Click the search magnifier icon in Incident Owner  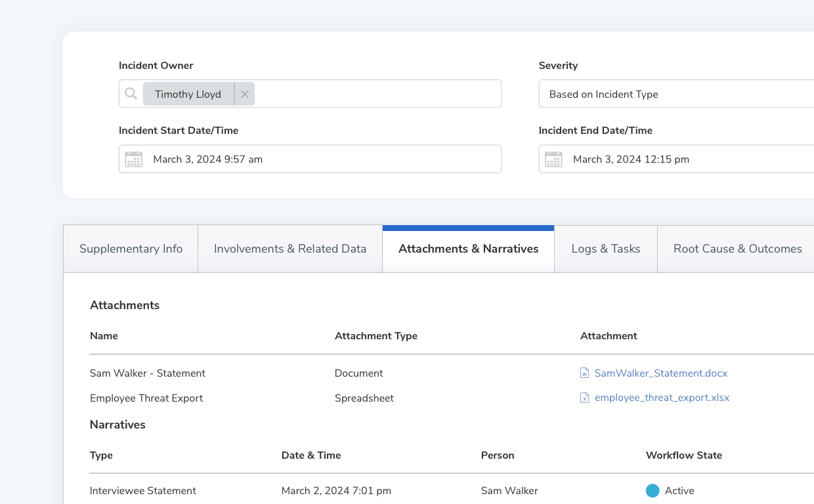(131, 94)
